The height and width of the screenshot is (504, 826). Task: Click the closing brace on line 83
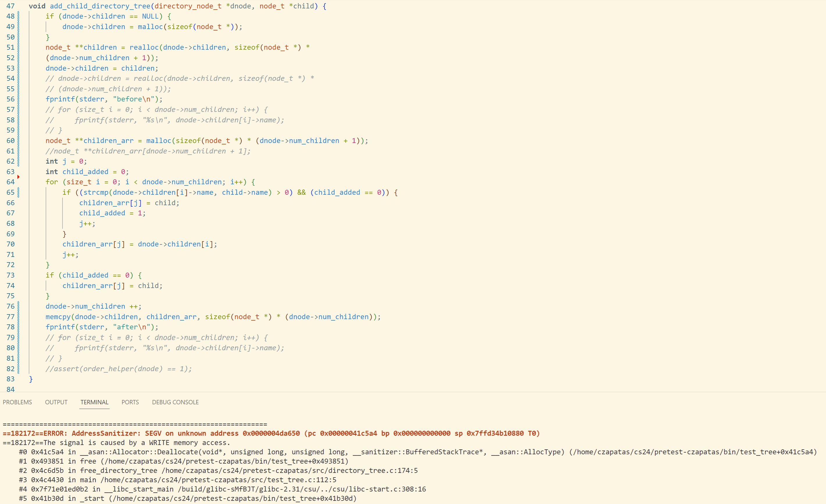[x=31, y=379]
